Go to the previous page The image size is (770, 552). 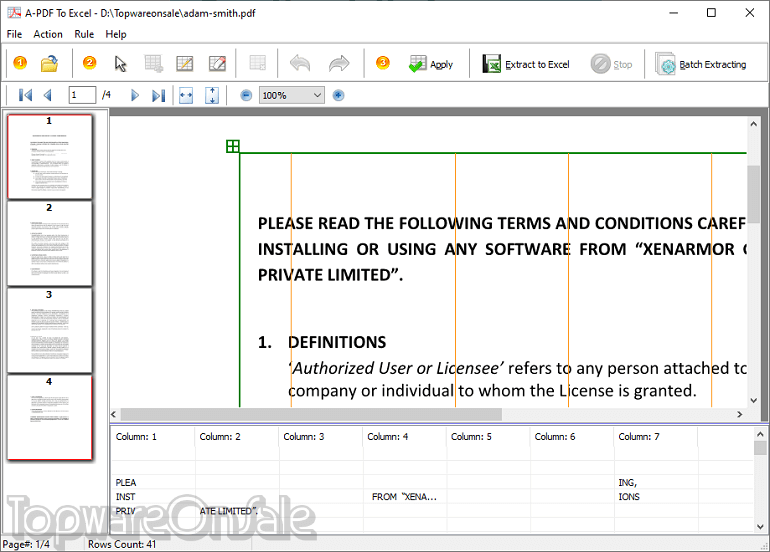coord(48,95)
